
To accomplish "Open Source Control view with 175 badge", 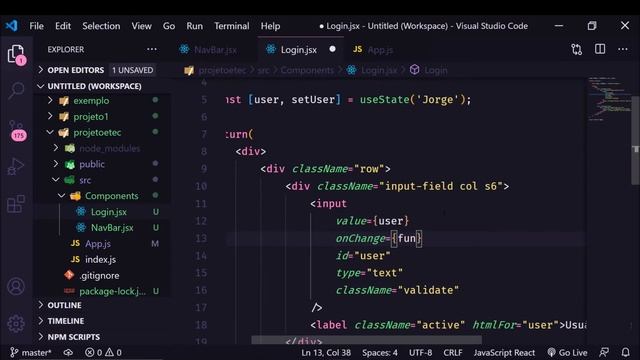I will coord(17,130).
